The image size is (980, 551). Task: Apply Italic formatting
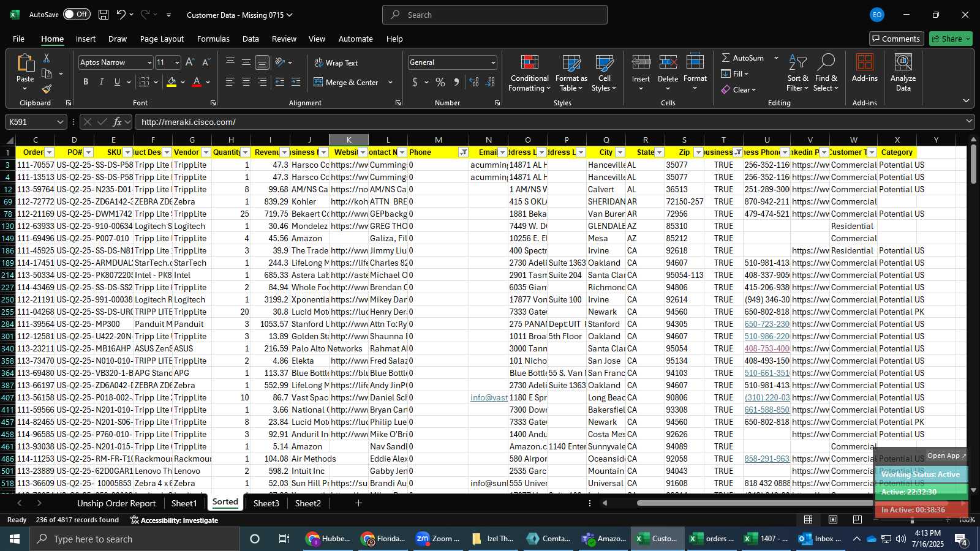click(101, 82)
